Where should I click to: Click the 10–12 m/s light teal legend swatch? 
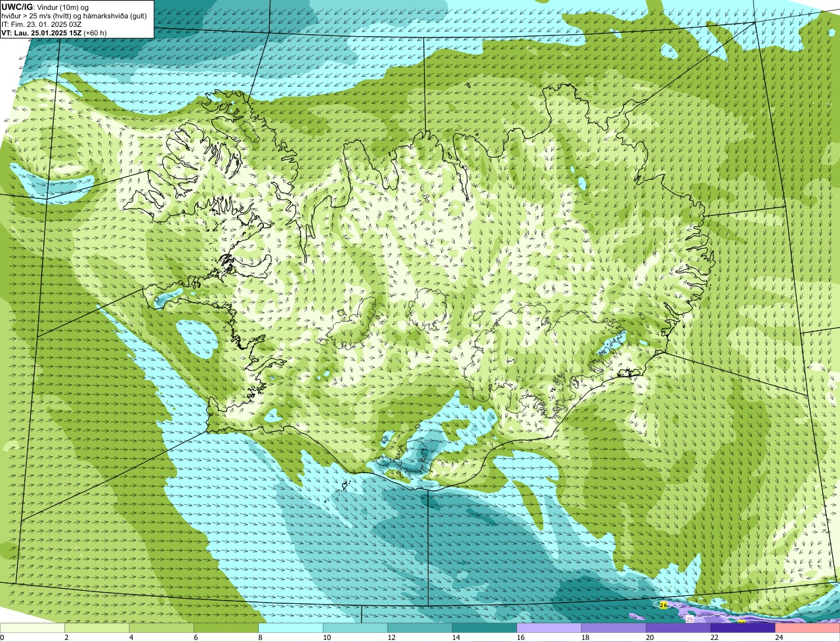click(x=356, y=628)
